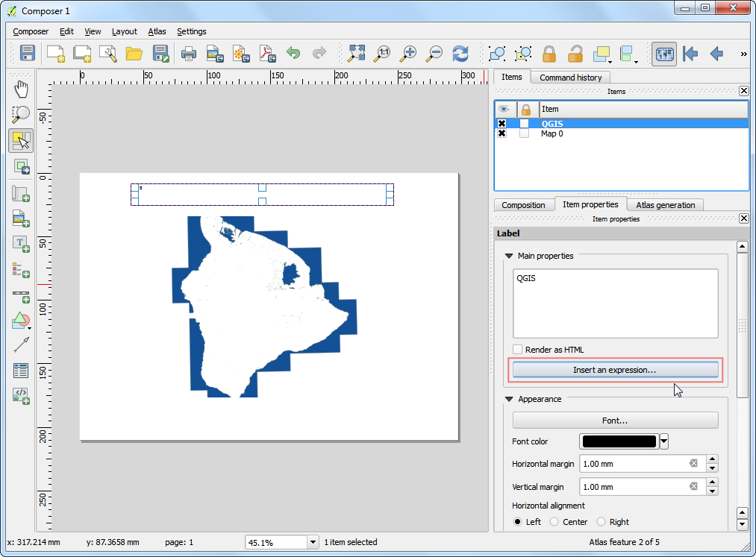Select the Add new label tool
The height and width of the screenshot is (557, 756).
click(x=21, y=243)
